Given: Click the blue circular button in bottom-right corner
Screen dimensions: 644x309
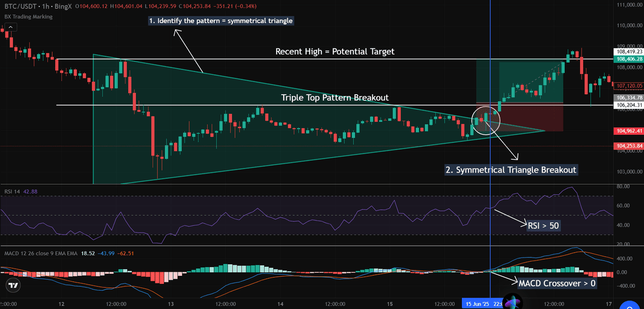Looking at the screenshot, I should [x=629, y=305].
